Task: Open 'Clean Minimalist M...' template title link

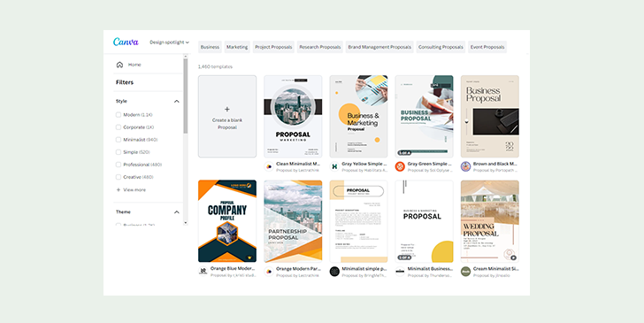Action: pos(298,164)
